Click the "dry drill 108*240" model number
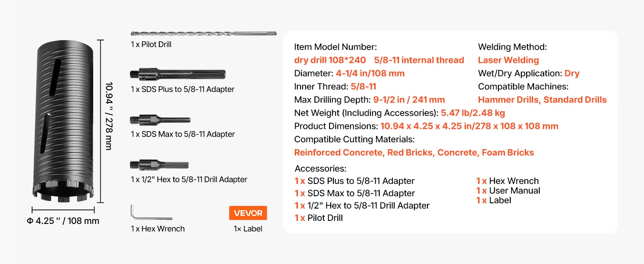This screenshot has height=264, width=644. tap(330, 60)
